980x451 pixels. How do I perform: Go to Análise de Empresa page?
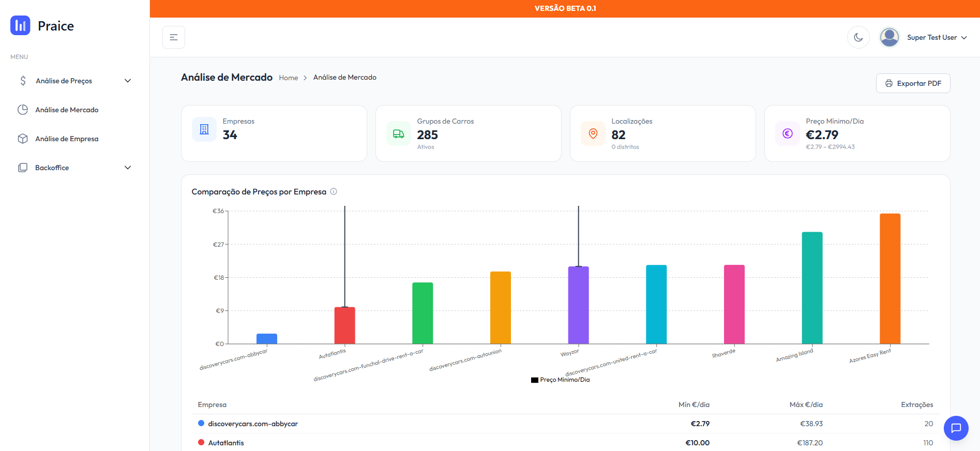point(67,139)
